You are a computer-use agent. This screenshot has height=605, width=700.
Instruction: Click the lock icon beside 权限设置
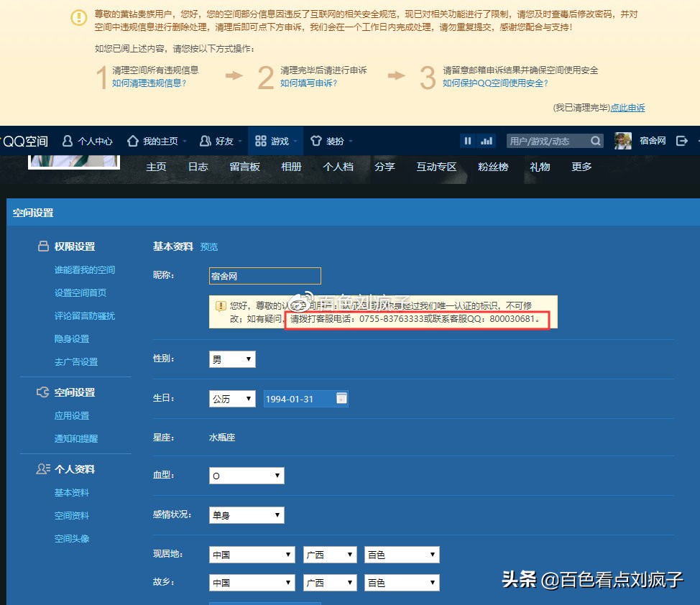click(43, 246)
